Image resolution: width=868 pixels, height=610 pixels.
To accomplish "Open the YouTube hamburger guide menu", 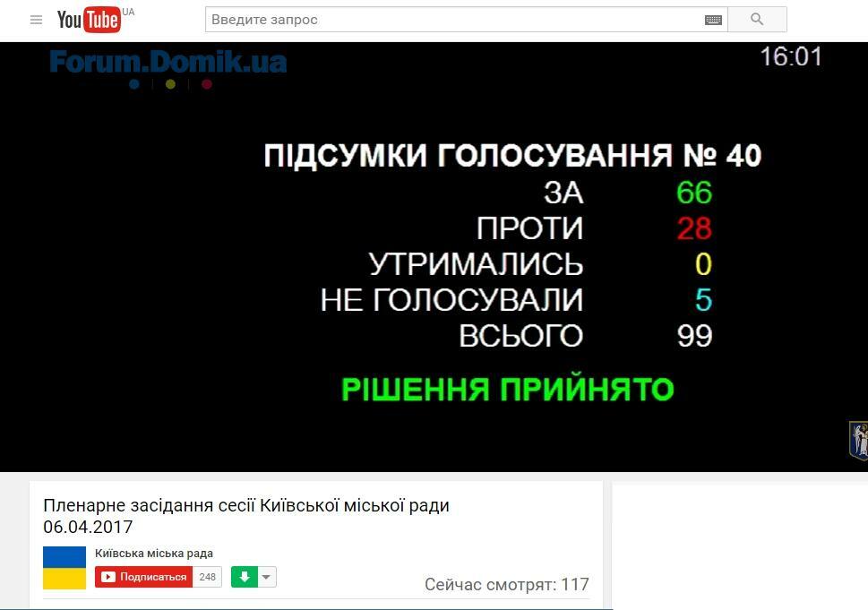I will coord(36,20).
